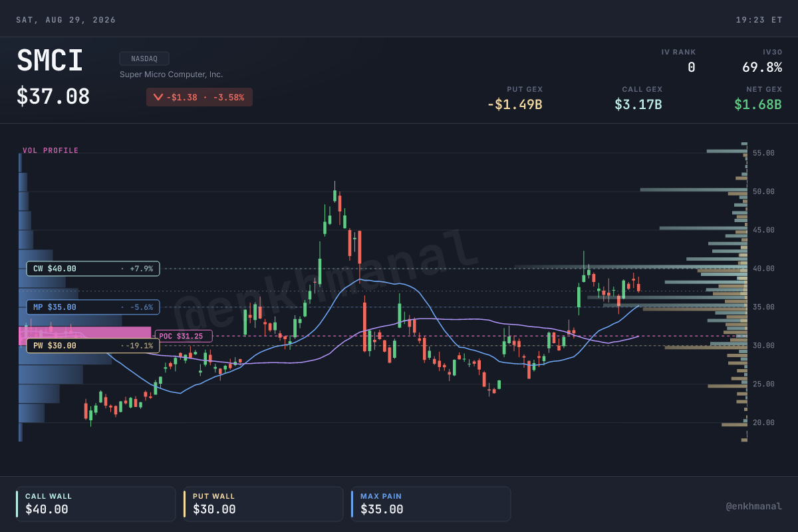Image resolution: width=798 pixels, height=532 pixels.
Task: Click the down arrow icon in change badge
Action: [158, 97]
